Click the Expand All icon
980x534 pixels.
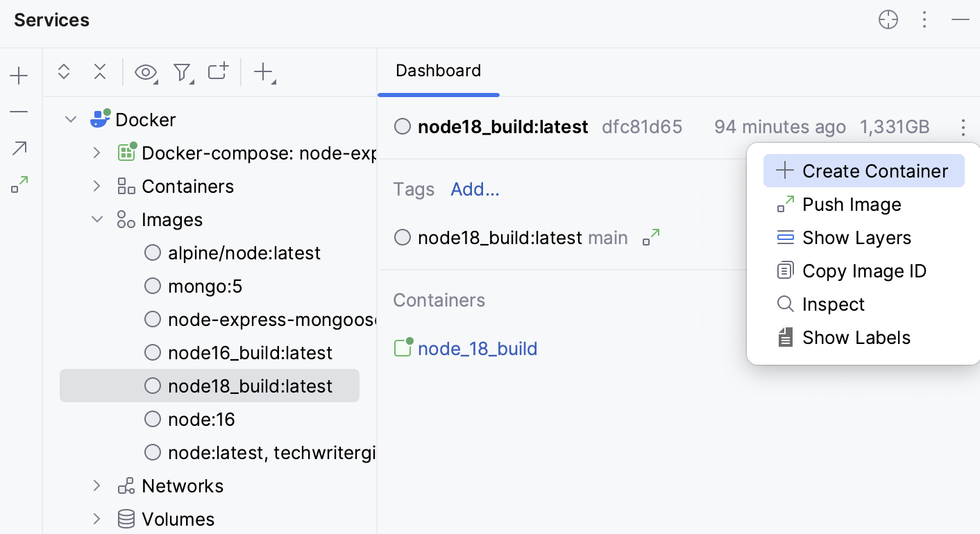click(x=64, y=72)
